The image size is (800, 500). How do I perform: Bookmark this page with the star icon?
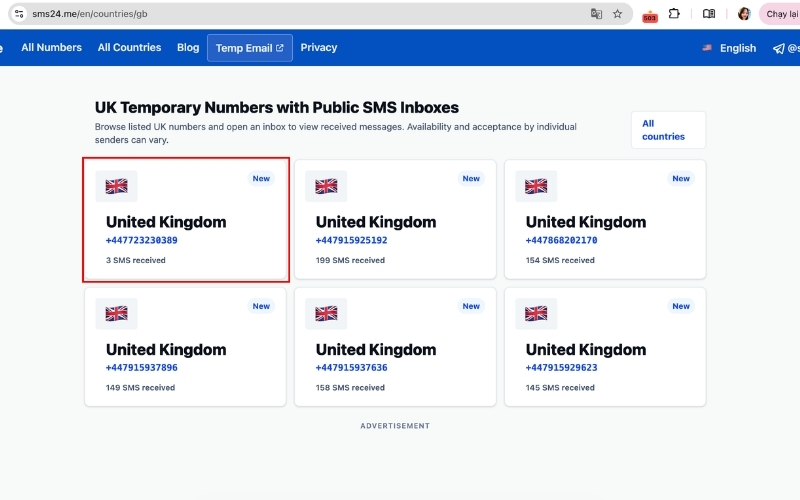tap(617, 14)
